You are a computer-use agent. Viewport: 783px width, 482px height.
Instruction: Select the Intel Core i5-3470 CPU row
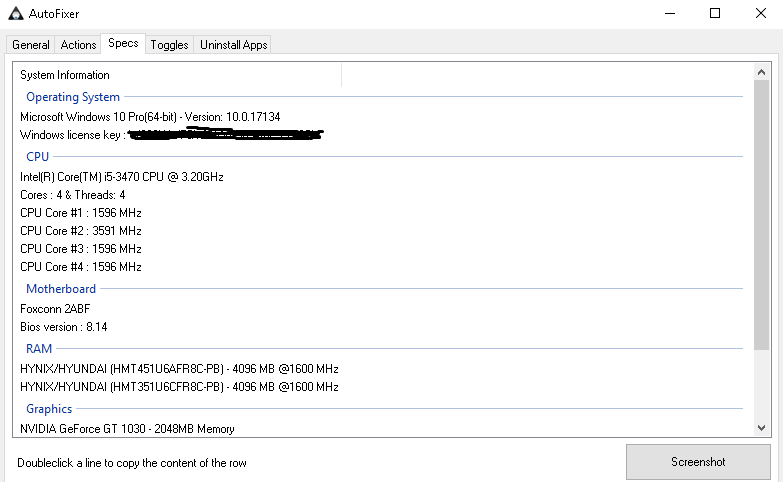(122, 177)
